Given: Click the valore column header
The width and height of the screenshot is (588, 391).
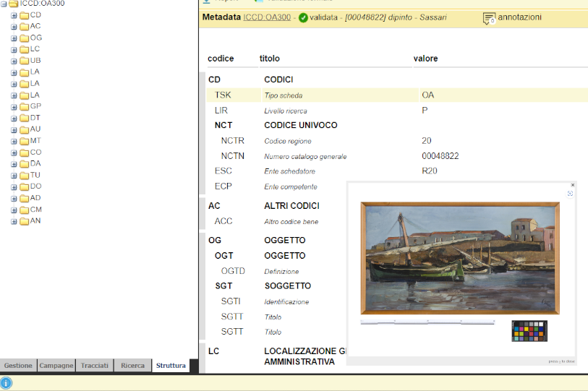Looking at the screenshot, I should click(425, 59).
